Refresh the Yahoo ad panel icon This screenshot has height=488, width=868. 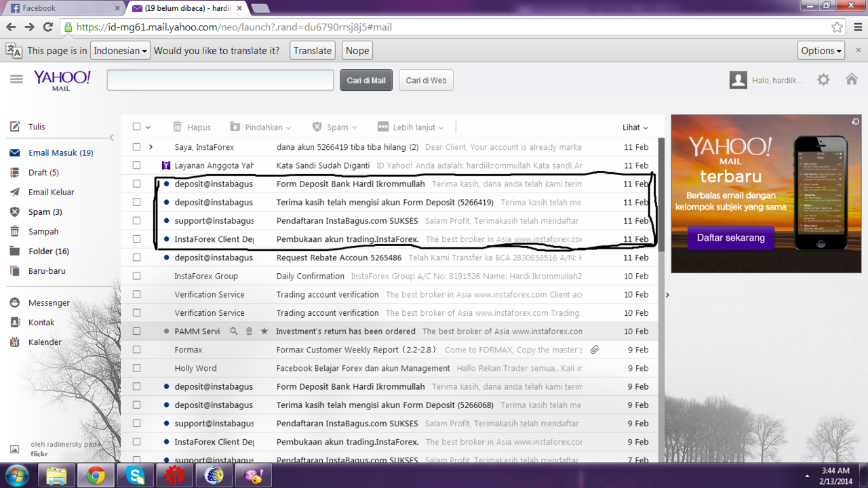point(856,121)
